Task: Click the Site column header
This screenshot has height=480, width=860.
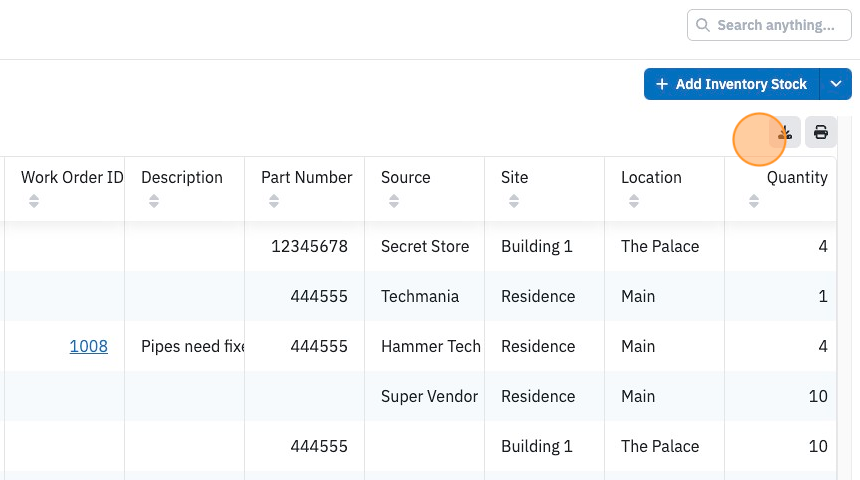Action: 545,189
